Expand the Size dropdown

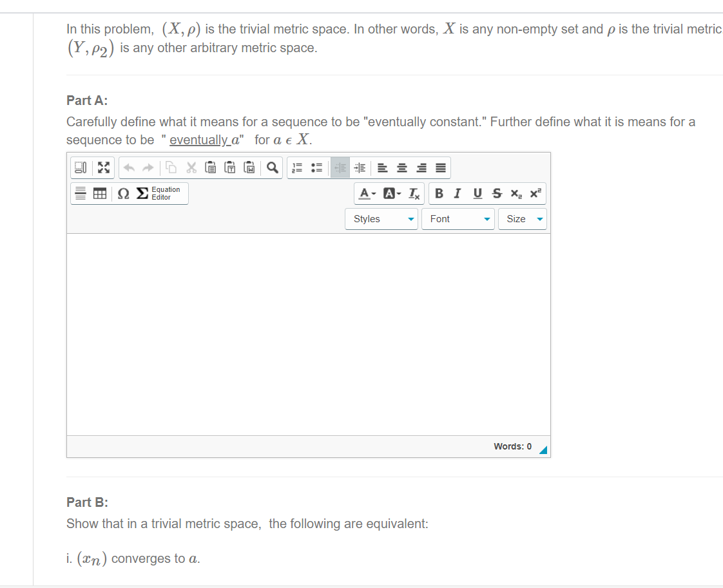523,219
